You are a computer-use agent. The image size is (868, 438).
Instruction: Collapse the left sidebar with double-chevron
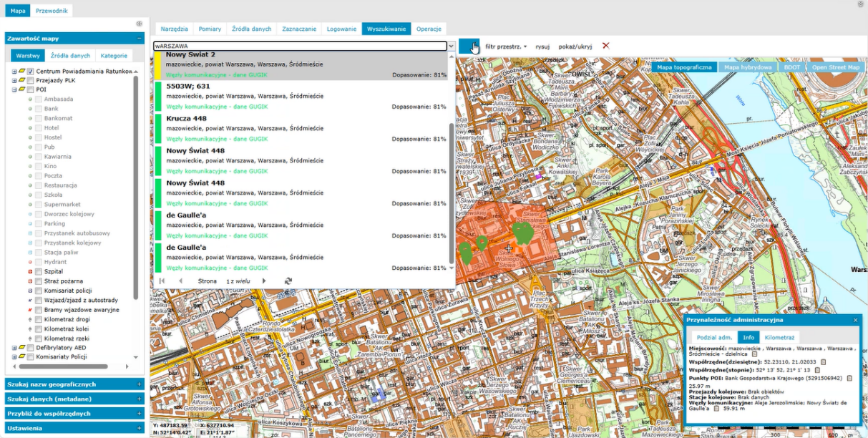click(140, 24)
